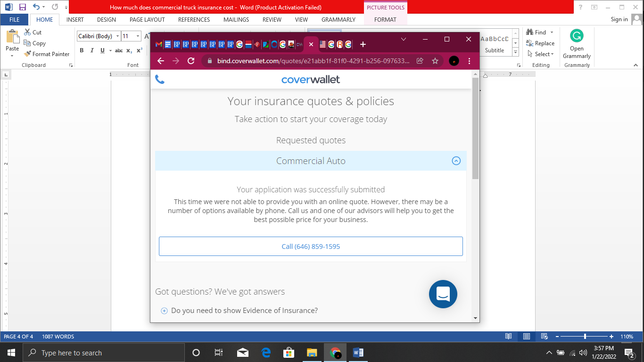The height and width of the screenshot is (362, 644).
Task: Click Chrome Reload button
Action: [191, 61]
